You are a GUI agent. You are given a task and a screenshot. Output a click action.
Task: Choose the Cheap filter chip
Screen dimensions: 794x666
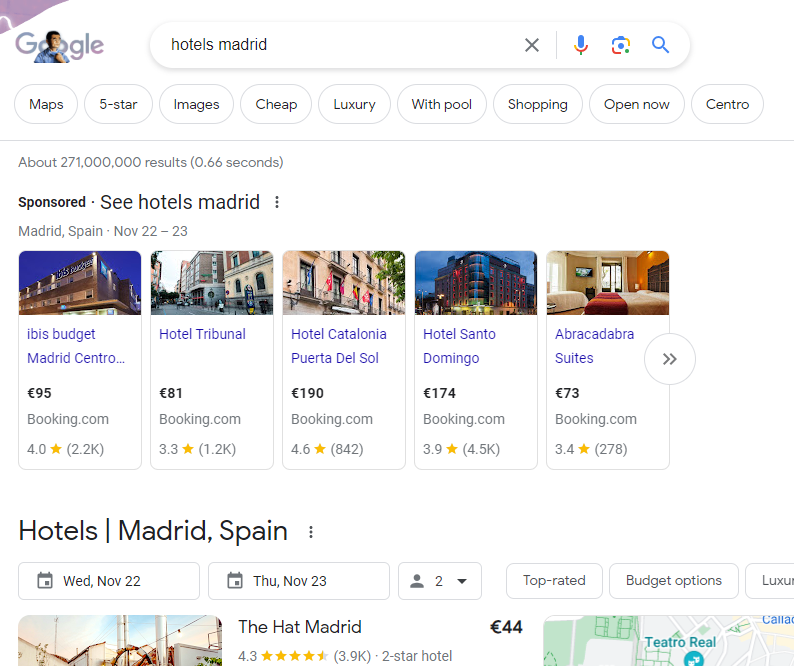tap(276, 104)
